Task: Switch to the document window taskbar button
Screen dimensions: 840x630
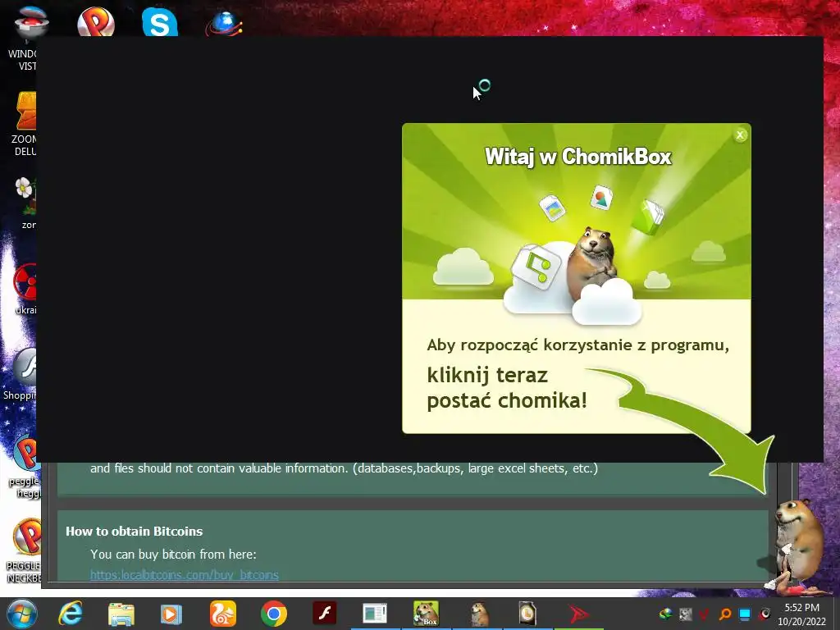Action: pyautogui.click(x=374, y=614)
